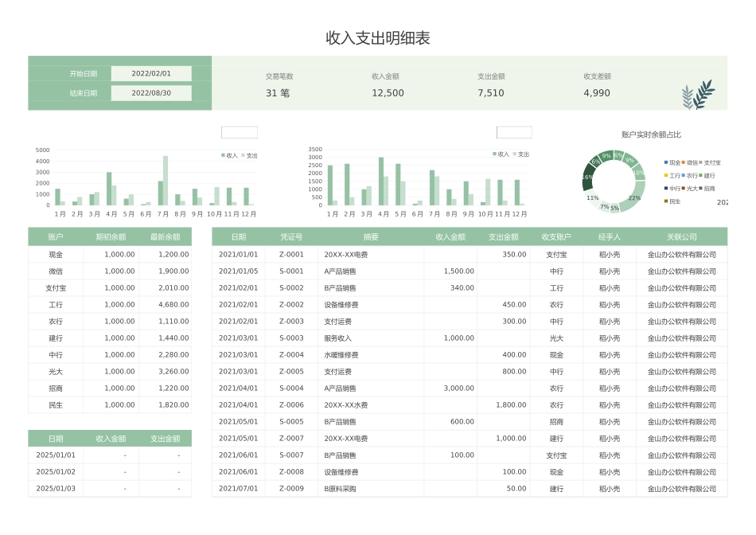This screenshot has width=756, height=535.
Task: Select the income amount 3,000.00
Action: click(450, 389)
